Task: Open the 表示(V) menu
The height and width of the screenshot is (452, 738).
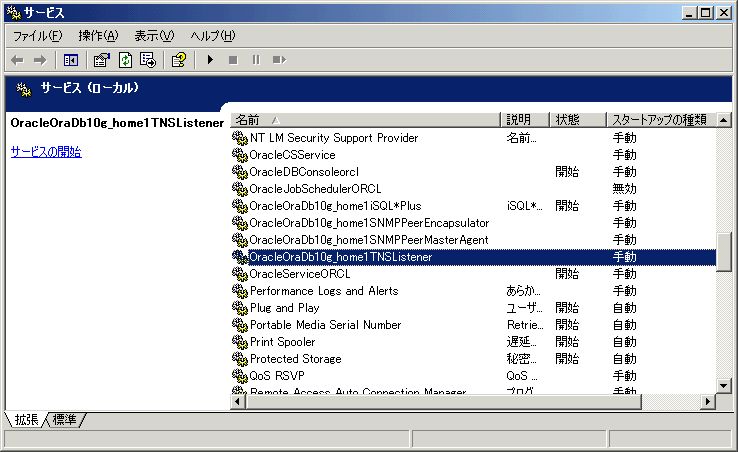Action: (154, 36)
